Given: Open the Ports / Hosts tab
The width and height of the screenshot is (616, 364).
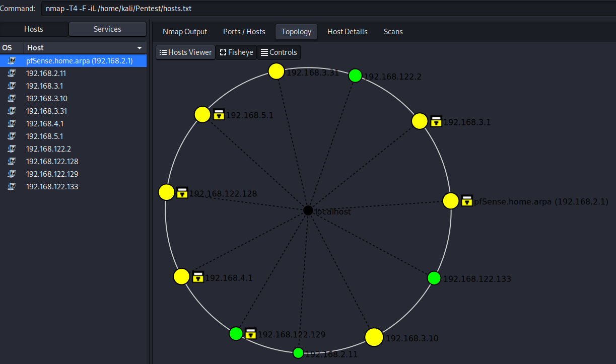Looking at the screenshot, I should 244,32.
